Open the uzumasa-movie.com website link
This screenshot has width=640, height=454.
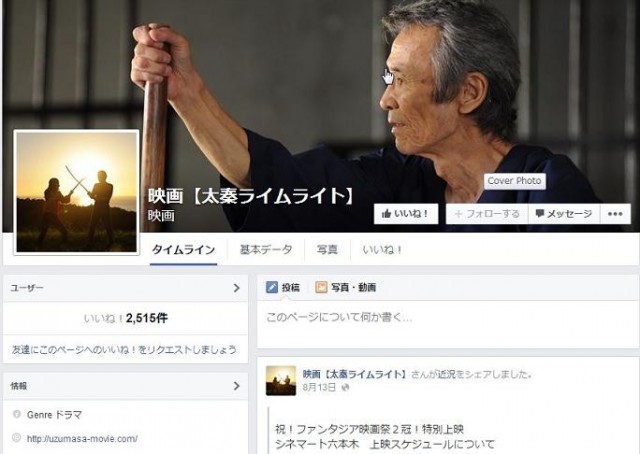coord(82,439)
